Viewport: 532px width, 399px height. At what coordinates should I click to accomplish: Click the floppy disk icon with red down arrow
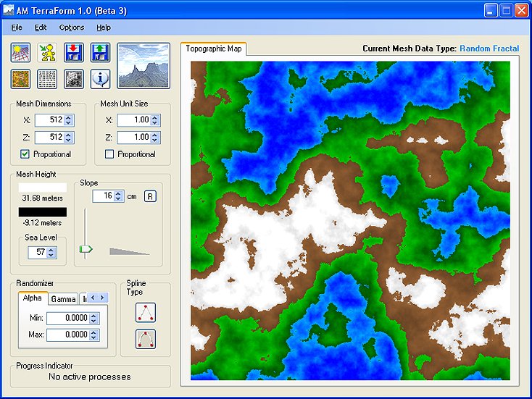74,53
